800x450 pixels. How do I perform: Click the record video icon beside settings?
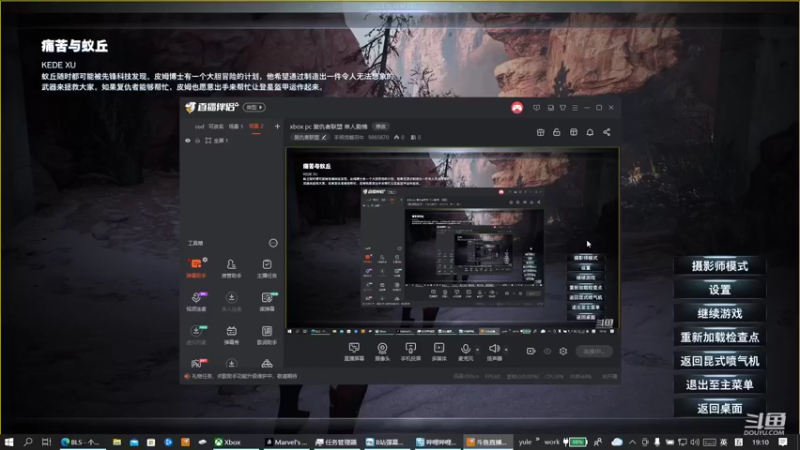pyautogui.click(x=531, y=351)
